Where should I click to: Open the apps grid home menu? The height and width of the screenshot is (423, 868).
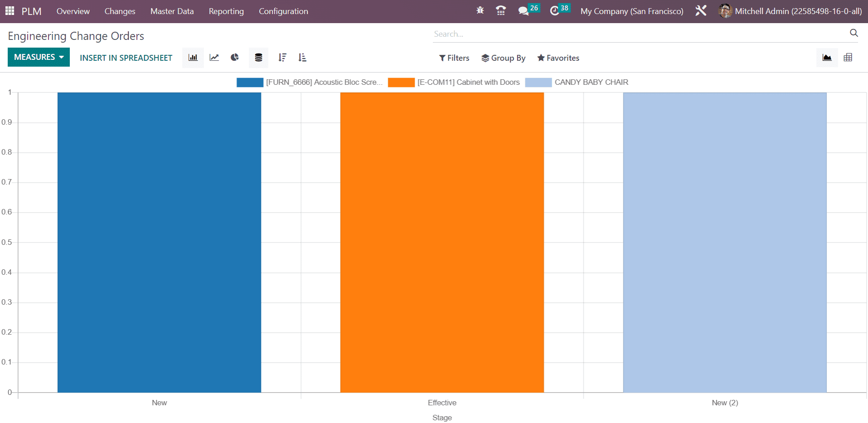click(x=10, y=11)
